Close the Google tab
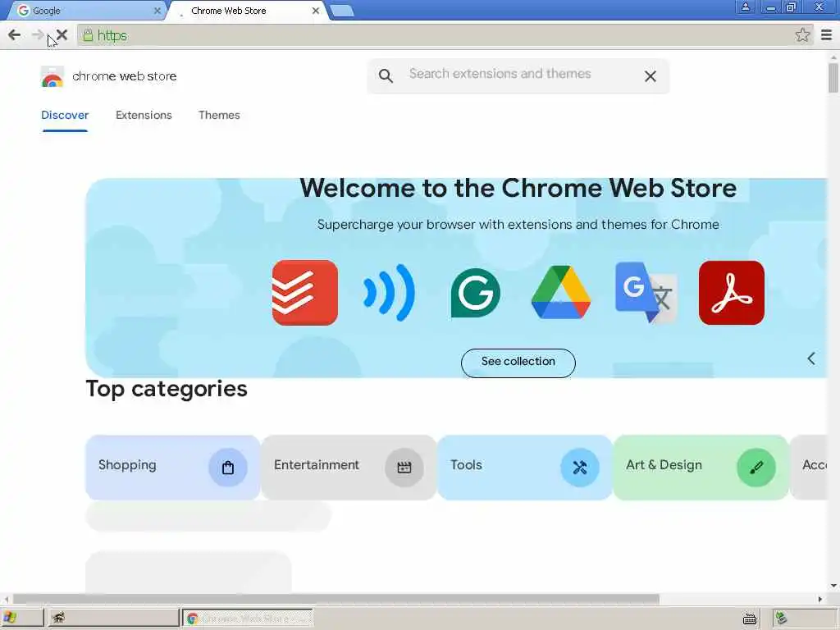This screenshot has height=630, width=840. click(x=157, y=11)
